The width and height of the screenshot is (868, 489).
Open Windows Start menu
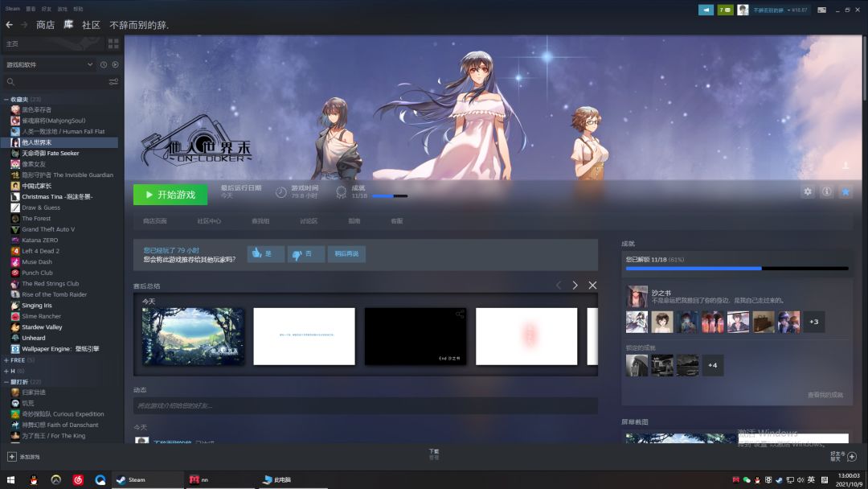click(x=10, y=480)
